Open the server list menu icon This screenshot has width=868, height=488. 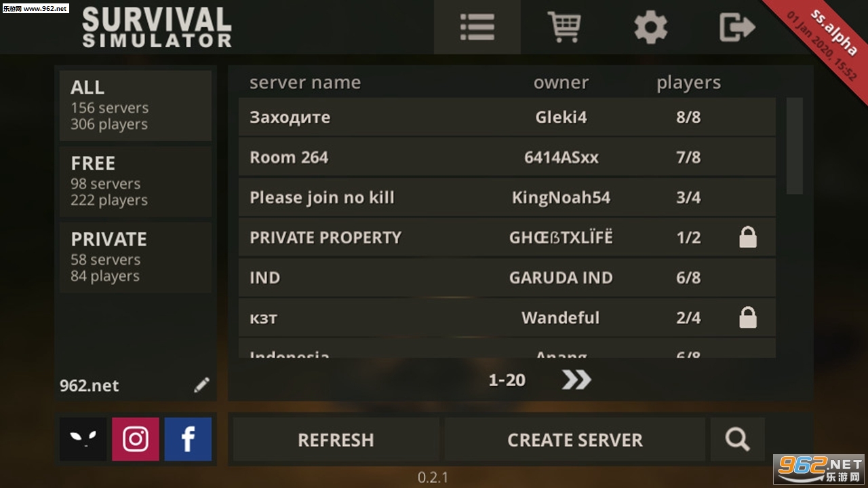click(477, 27)
